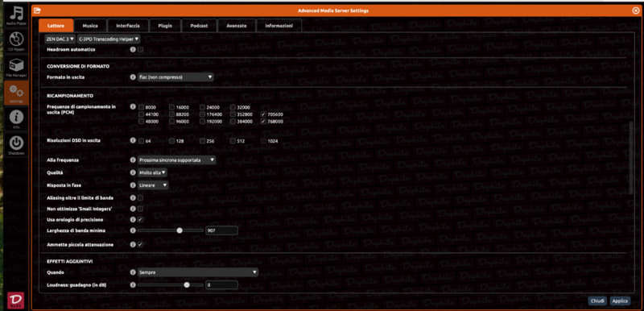
Task: Open the Formato in uscita flac dropdown
Action: point(175,77)
